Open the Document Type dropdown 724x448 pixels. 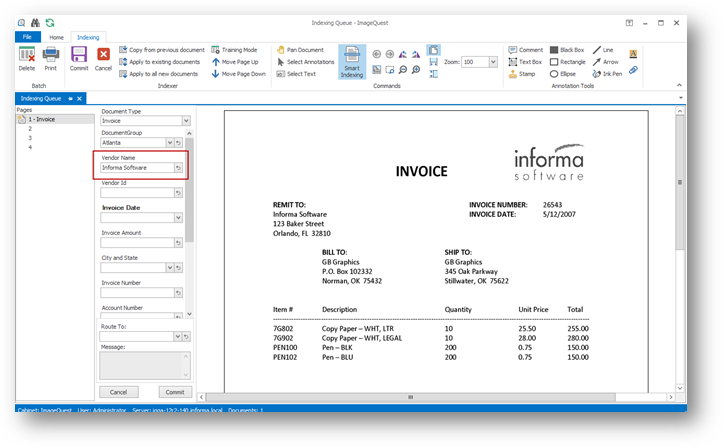186,121
